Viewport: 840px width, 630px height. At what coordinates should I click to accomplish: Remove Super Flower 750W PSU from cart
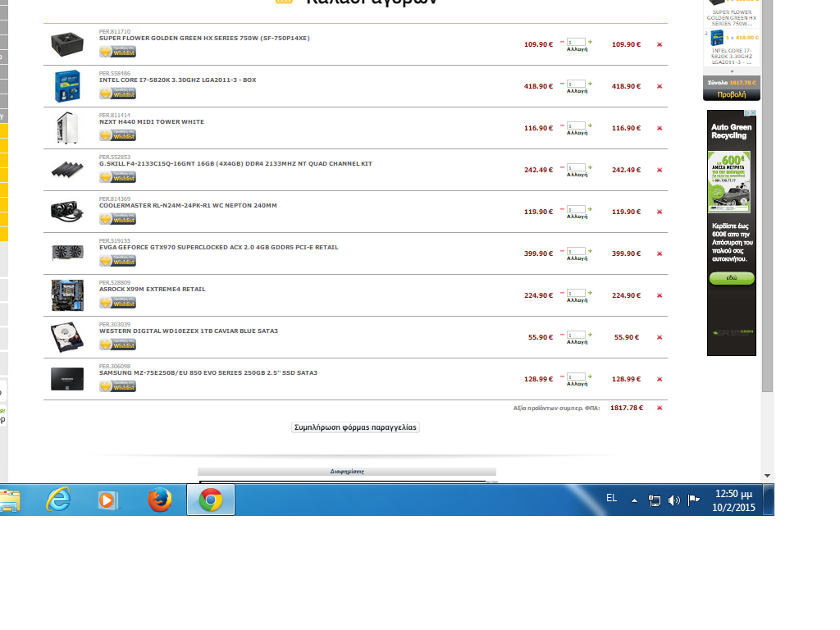point(660,44)
